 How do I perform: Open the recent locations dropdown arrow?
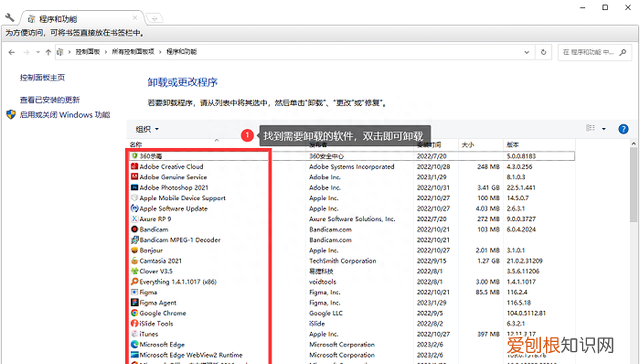(x=38, y=52)
